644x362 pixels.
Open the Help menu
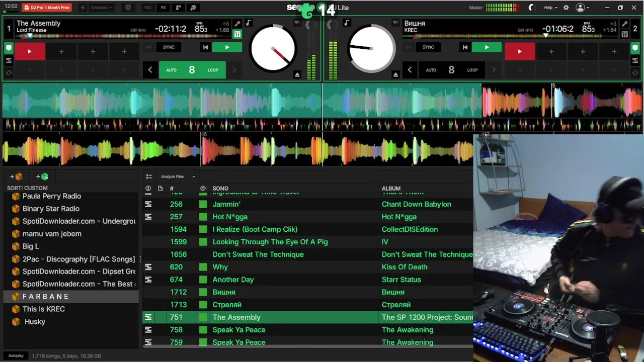[x=550, y=8]
